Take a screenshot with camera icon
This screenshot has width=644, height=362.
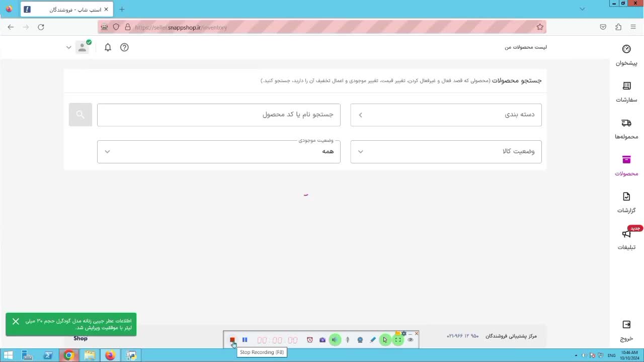tap(323, 340)
